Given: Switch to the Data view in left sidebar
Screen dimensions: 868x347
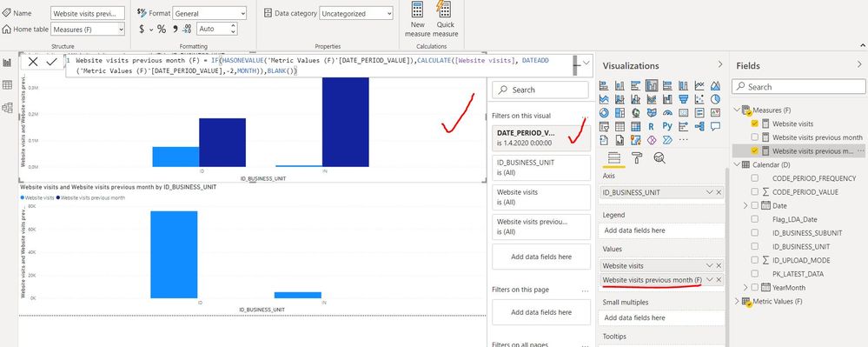Looking at the screenshot, I should pyautogui.click(x=7, y=85).
